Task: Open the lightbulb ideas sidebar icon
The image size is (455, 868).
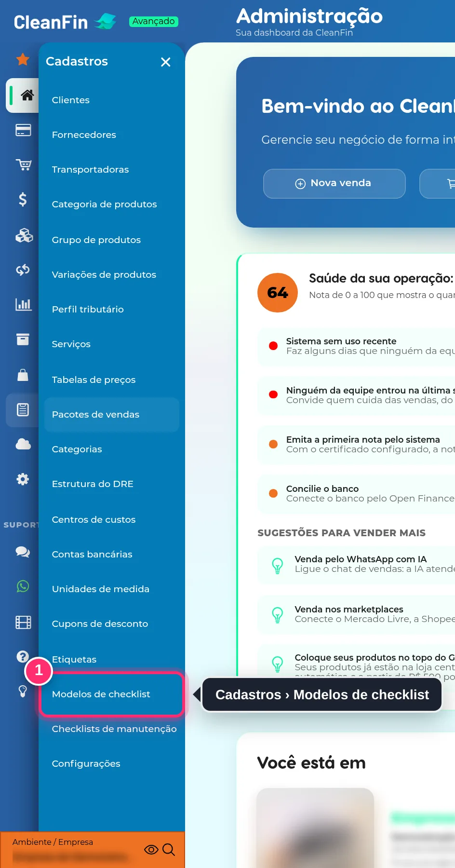Action: [23, 691]
